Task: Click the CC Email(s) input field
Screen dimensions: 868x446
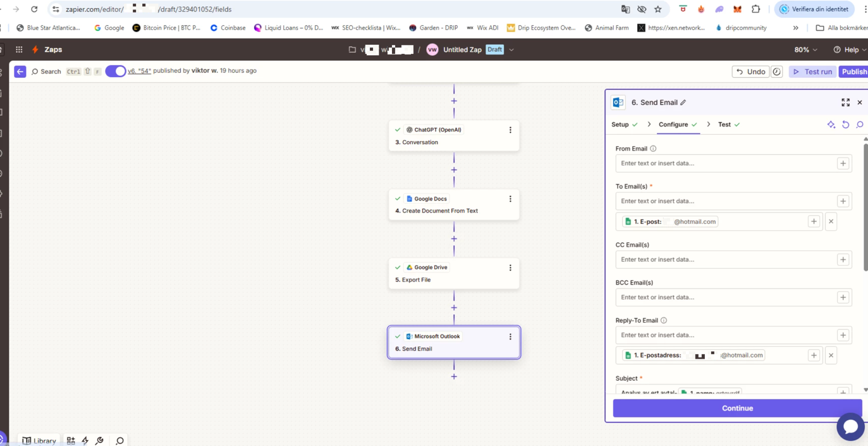Action: point(725,259)
